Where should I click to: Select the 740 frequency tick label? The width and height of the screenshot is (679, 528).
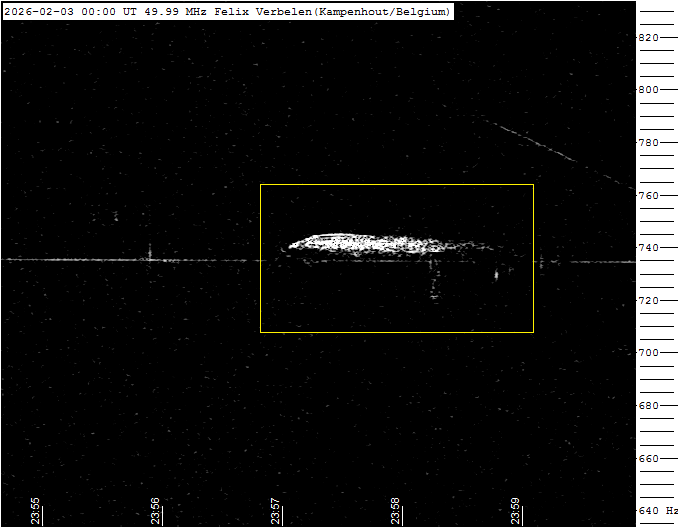[x=649, y=247]
